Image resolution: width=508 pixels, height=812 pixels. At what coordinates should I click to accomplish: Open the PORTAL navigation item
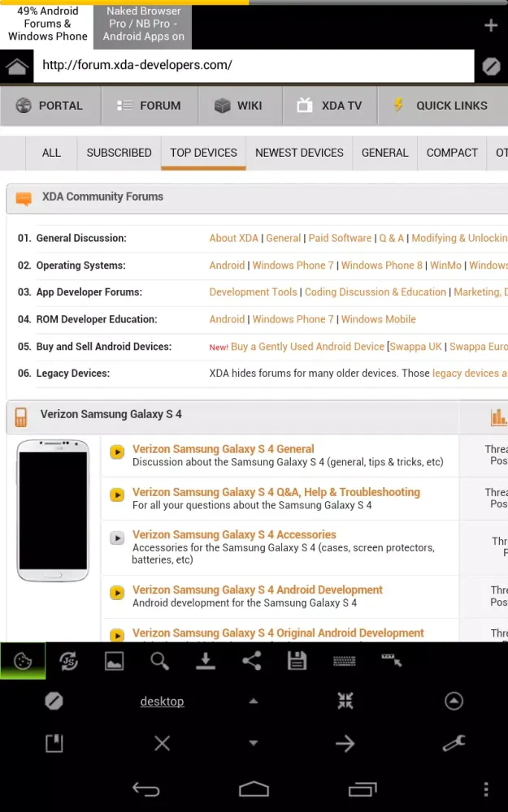[50, 106]
